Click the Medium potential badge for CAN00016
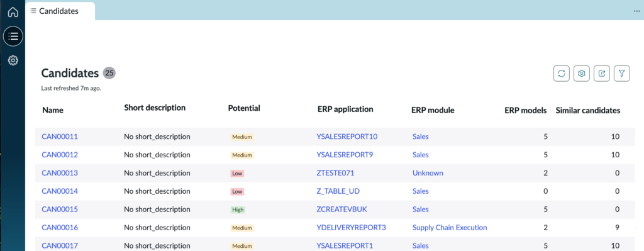This screenshot has width=644, height=251. coord(242,228)
